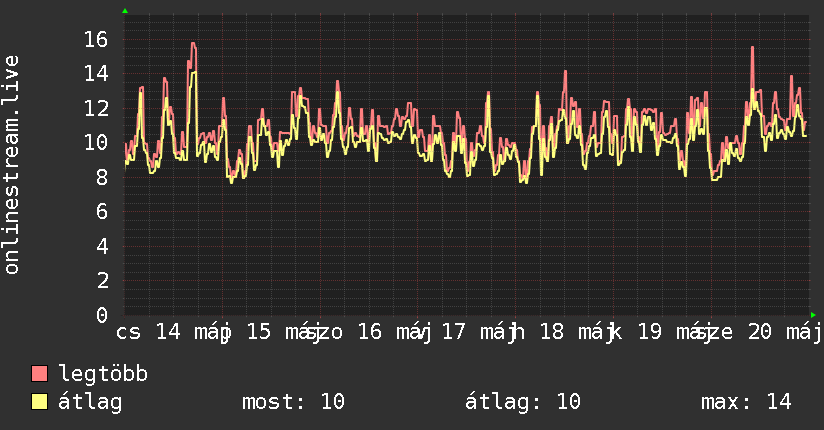Click the 'max: 14' statistic

(x=746, y=402)
